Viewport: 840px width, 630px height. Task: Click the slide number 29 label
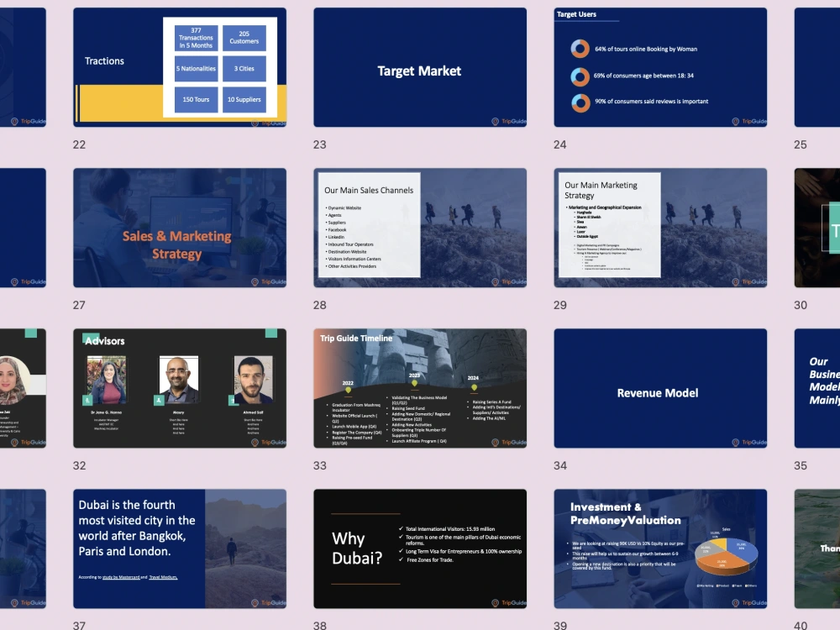pyautogui.click(x=559, y=305)
